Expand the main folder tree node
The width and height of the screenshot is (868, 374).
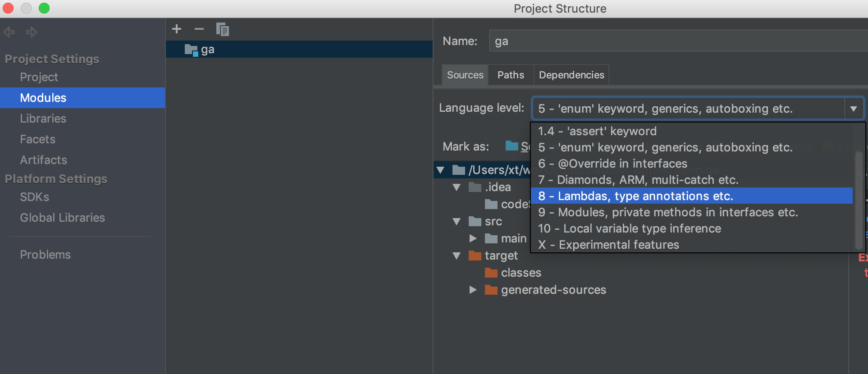[473, 238]
